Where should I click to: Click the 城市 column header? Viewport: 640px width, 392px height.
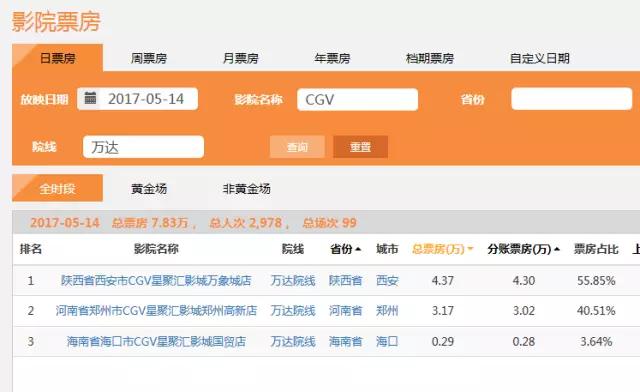point(387,249)
